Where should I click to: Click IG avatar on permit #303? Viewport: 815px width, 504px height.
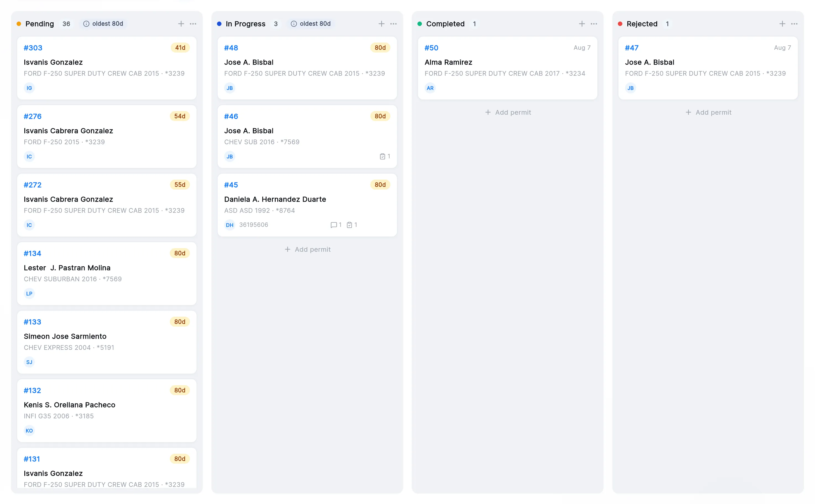coord(29,88)
